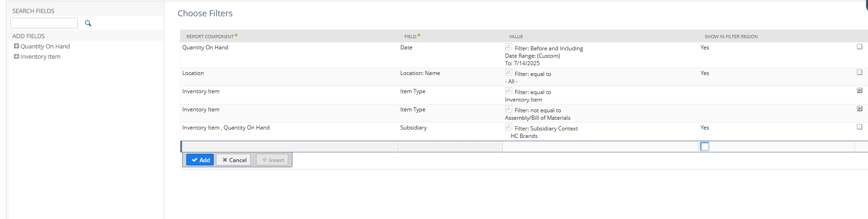Edit the Subsidiary Context filter icon
This screenshot has width=868, height=219.
(509, 127)
